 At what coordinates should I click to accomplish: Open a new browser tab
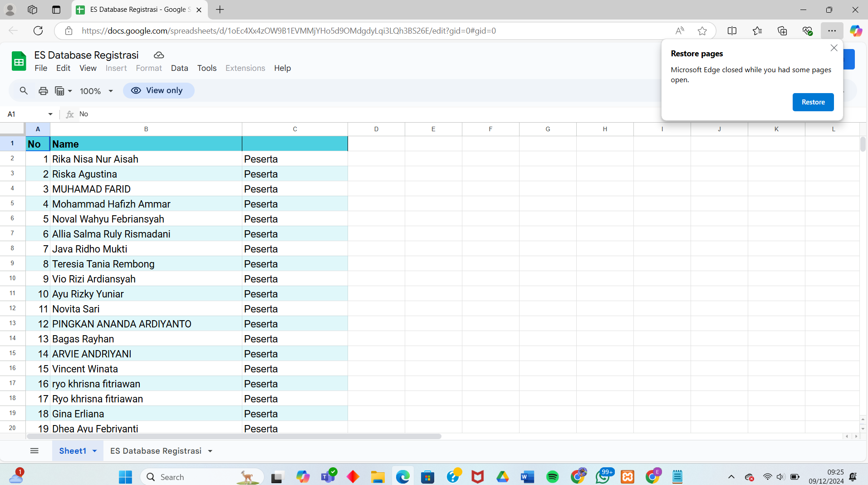220,10
